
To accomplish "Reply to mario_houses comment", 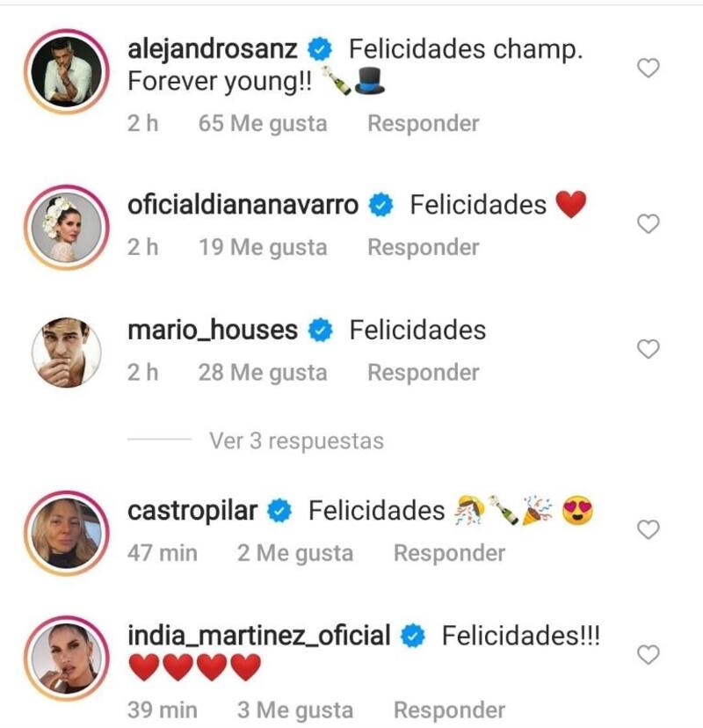I will (x=424, y=373).
